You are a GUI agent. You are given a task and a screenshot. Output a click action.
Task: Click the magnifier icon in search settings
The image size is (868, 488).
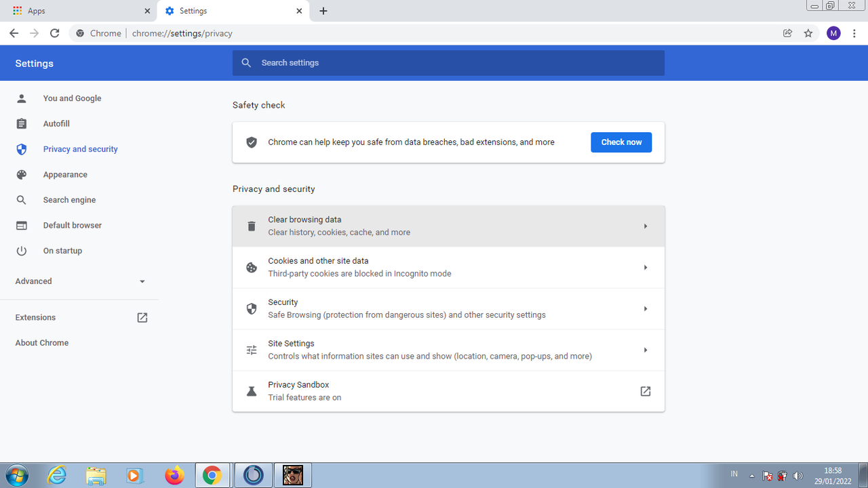pyautogui.click(x=247, y=63)
